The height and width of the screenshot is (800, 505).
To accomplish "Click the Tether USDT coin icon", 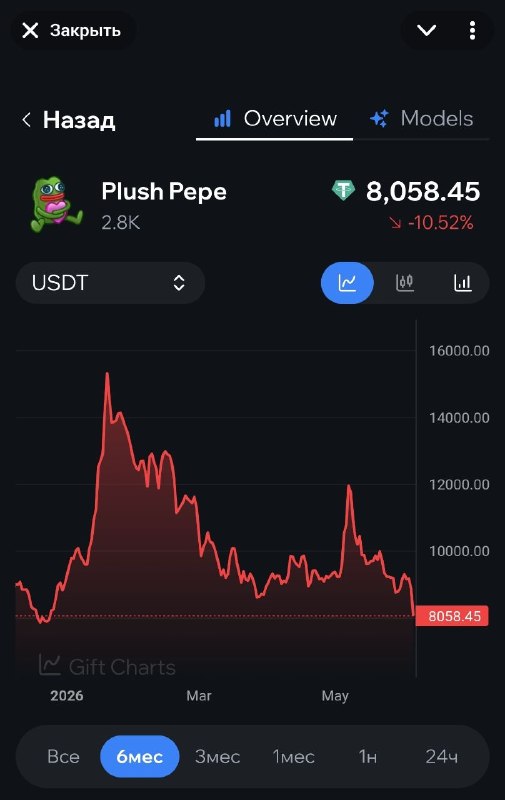I will (343, 191).
